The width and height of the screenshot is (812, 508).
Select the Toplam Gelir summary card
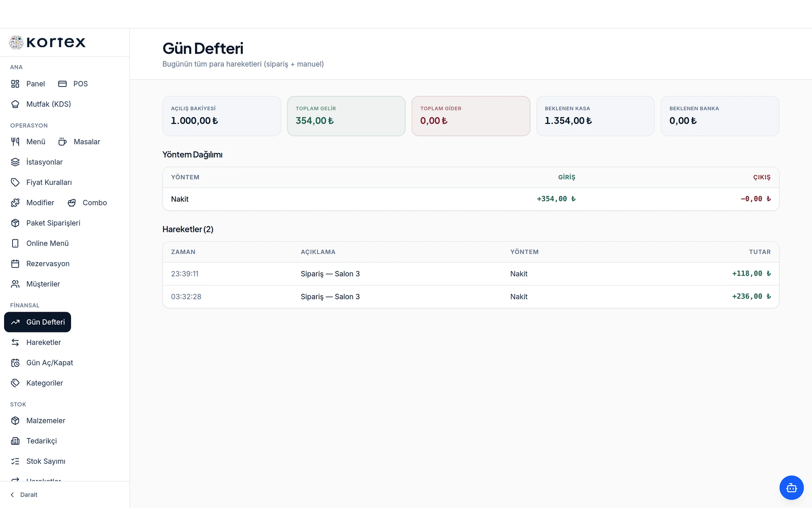(x=346, y=116)
